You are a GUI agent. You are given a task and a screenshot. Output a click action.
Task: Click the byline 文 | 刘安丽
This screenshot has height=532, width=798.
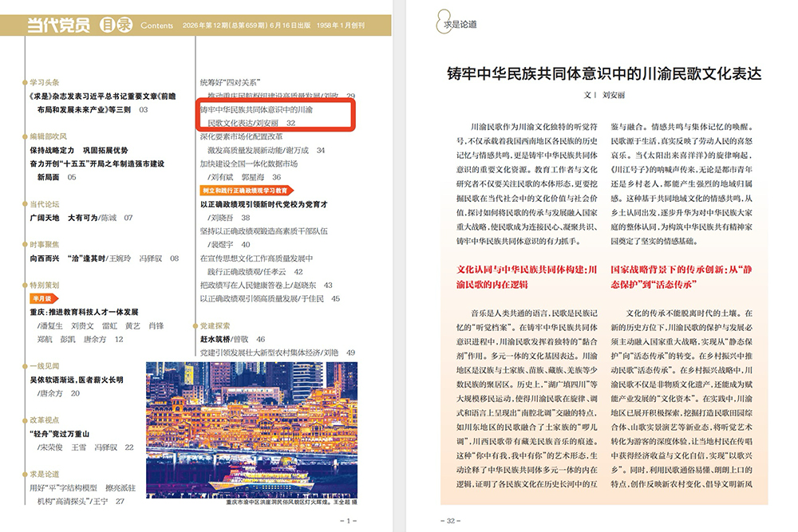pos(603,95)
